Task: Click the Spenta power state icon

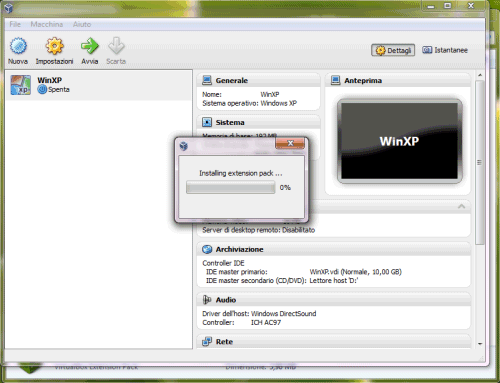Action: tap(42, 89)
